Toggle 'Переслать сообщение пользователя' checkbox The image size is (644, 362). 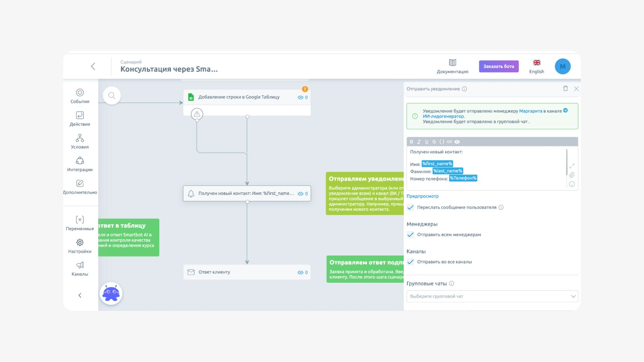411,208
